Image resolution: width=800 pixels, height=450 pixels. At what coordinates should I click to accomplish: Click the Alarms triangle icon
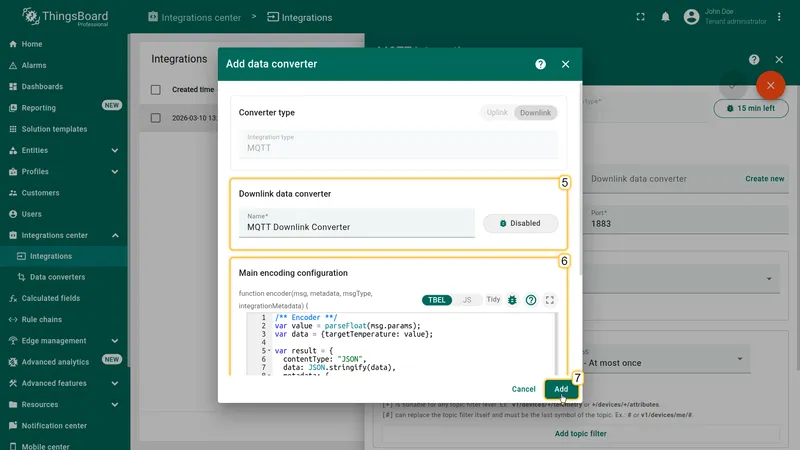(13, 65)
